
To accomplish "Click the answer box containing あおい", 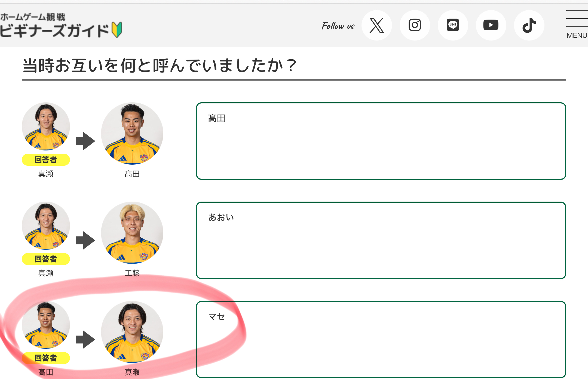I will click(381, 240).
